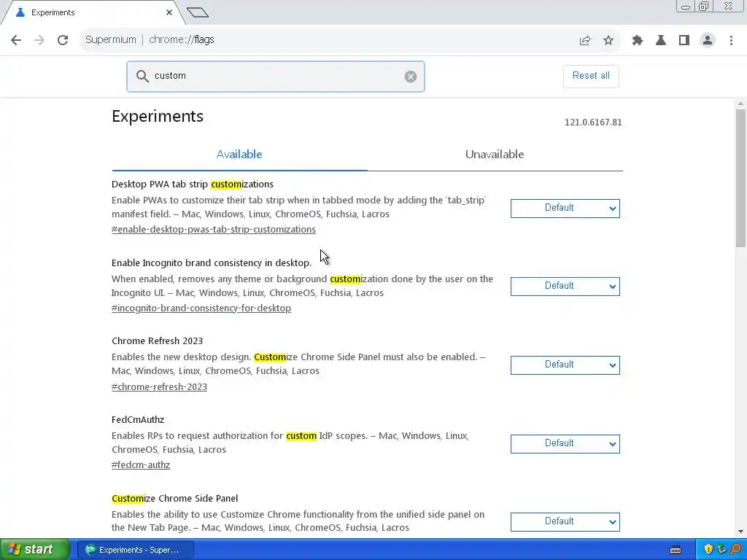
Task: Click 'Desktop PWA tab strip customizations' title
Action: [x=193, y=184]
